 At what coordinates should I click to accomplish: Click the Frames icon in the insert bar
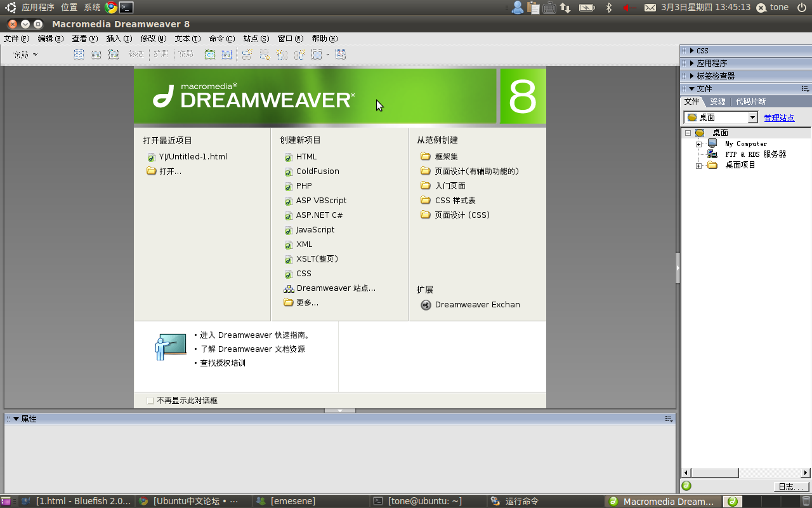coord(317,55)
